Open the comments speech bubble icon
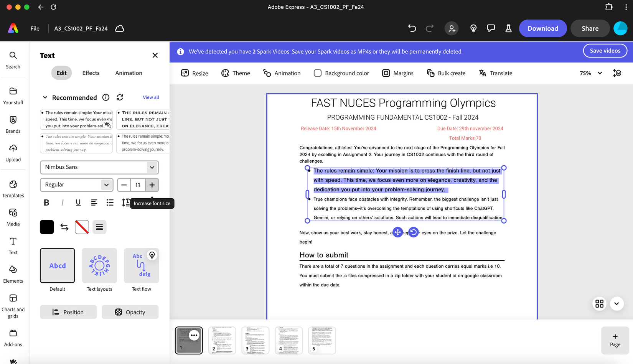 [491, 28]
